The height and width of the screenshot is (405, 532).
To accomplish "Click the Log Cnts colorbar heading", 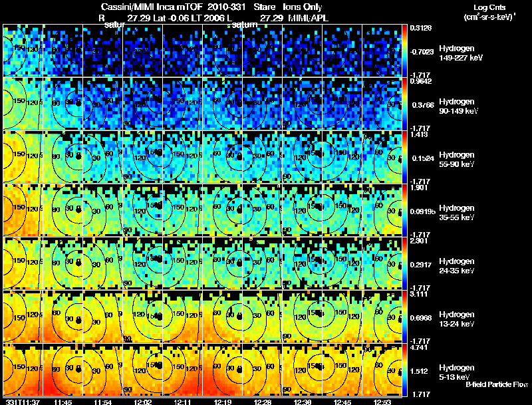I will point(489,7).
